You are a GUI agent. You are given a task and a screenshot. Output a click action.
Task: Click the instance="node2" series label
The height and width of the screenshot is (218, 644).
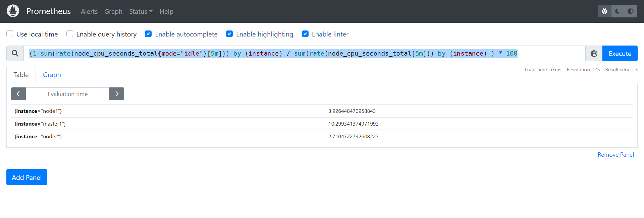pos(38,137)
